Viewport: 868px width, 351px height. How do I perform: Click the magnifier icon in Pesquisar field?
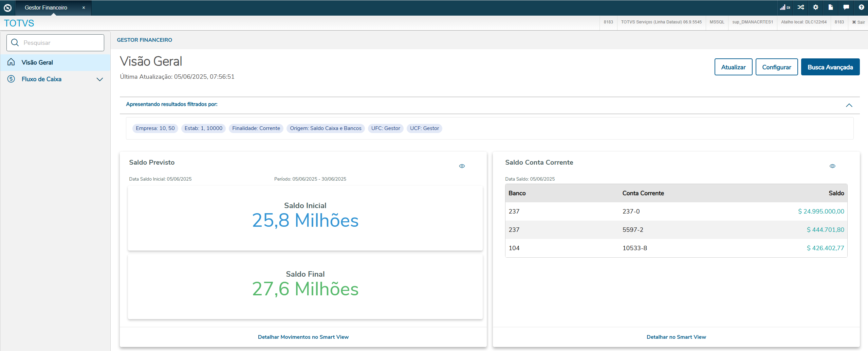coord(15,42)
